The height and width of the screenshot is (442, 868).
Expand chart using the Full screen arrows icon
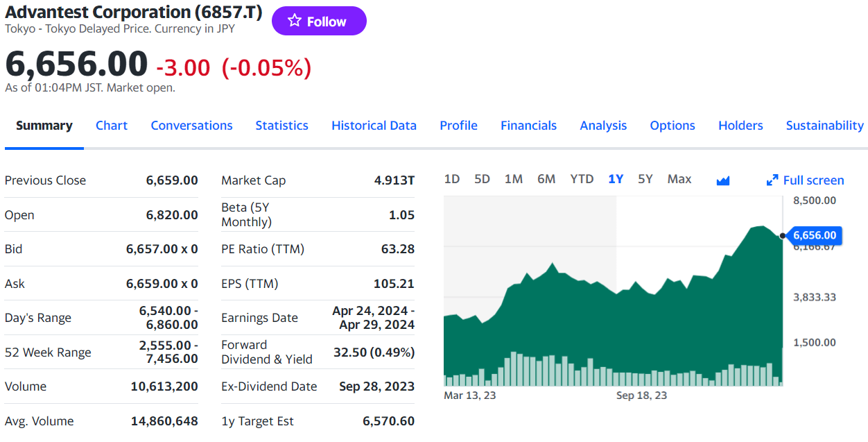point(772,180)
